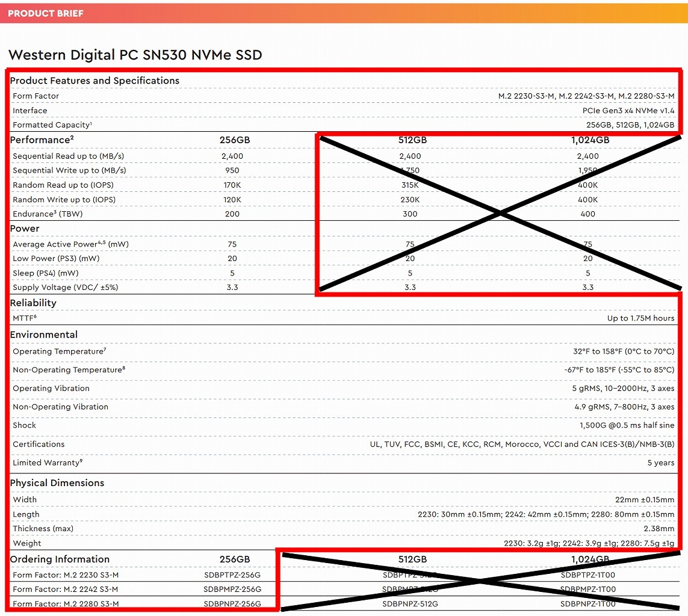This screenshot has height=616, width=688.
Task: Click the "Random Write up to (IOPS)" label
Action: (x=64, y=200)
